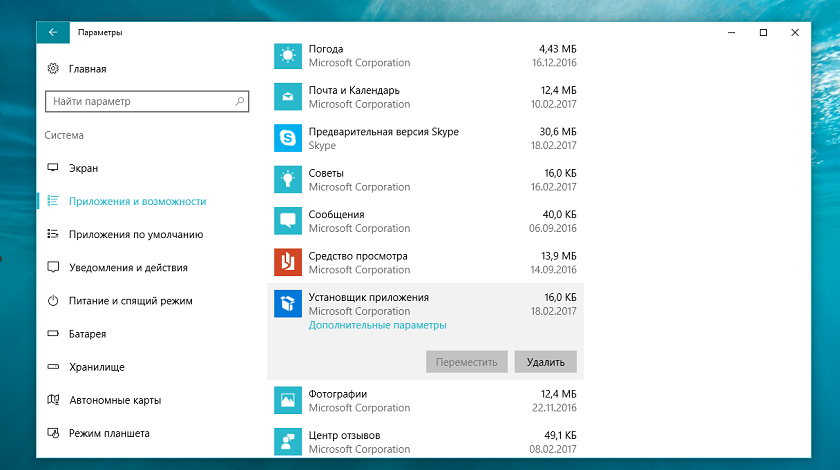Screen dimensions: 840x470
Task: Click the Skype preview app icon
Action: click(288, 138)
